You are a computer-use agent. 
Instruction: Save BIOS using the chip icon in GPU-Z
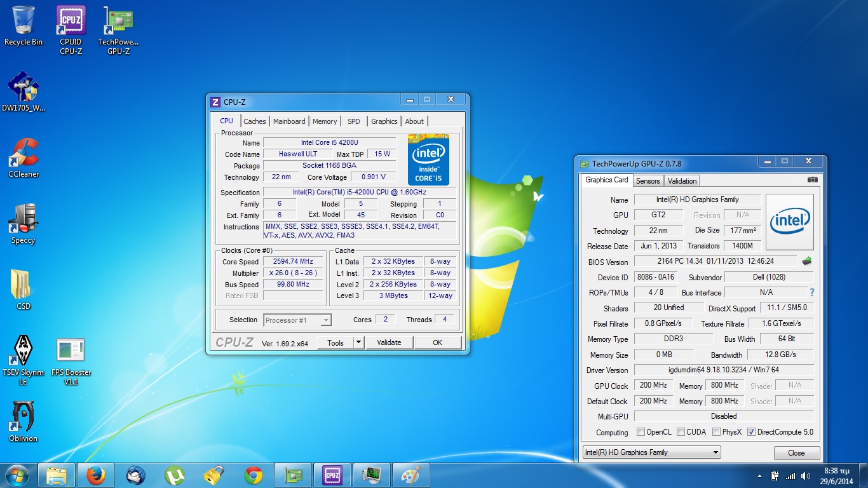click(807, 261)
